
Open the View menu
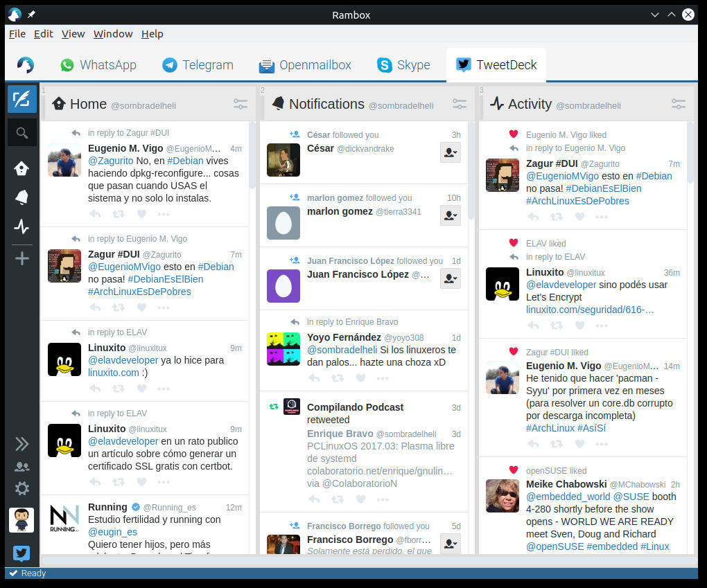73,34
